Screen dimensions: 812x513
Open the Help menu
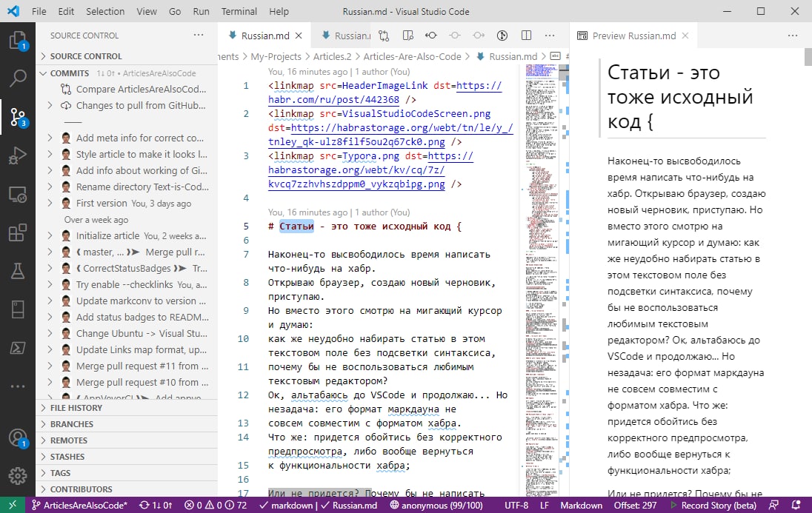click(x=279, y=11)
